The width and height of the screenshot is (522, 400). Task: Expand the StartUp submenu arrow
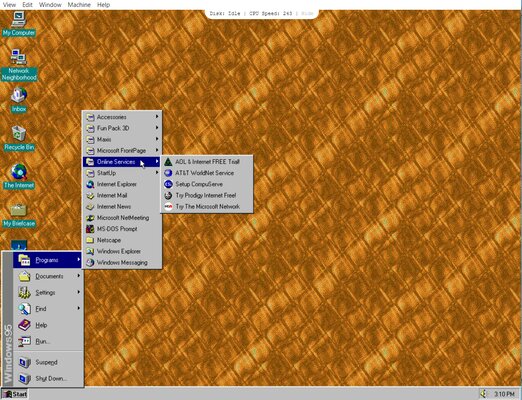(157, 173)
